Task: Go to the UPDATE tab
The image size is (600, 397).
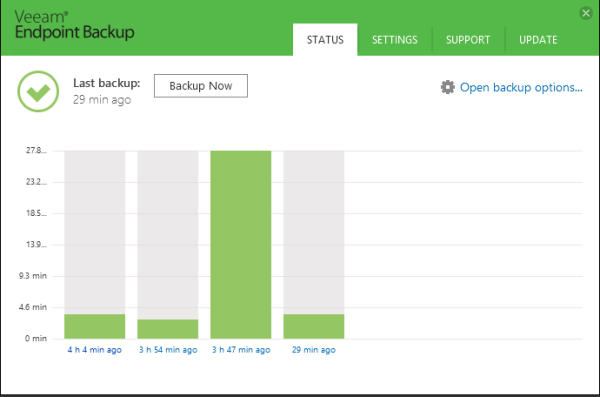Action: (538, 40)
